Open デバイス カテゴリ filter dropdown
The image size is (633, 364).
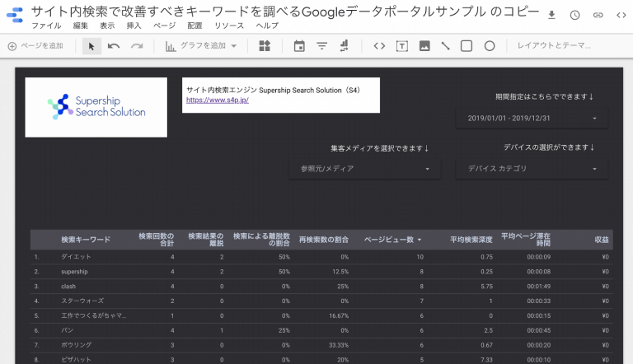point(532,169)
